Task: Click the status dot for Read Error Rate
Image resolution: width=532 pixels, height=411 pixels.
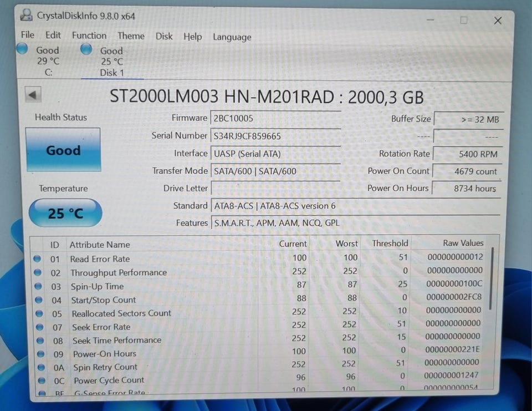Action: (x=37, y=259)
